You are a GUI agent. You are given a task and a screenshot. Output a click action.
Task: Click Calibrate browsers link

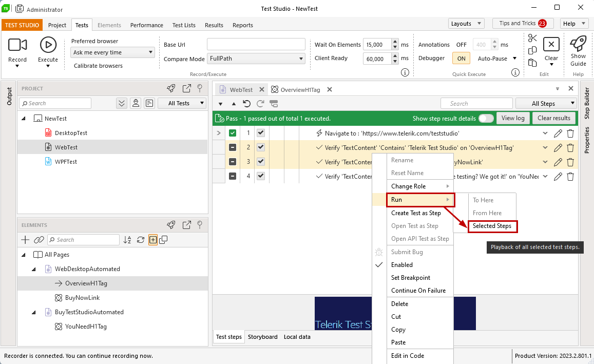click(x=98, y=66)
